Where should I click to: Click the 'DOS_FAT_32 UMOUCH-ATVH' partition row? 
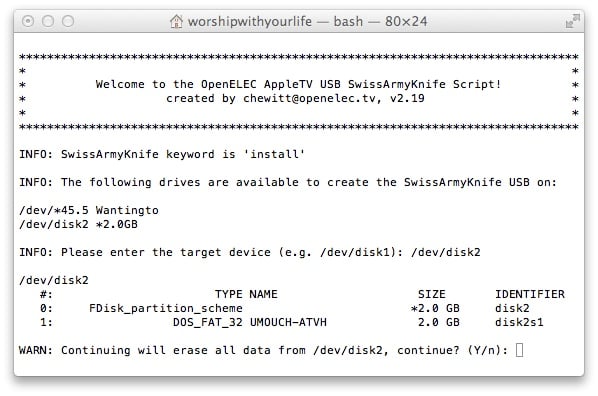(292, 322)
